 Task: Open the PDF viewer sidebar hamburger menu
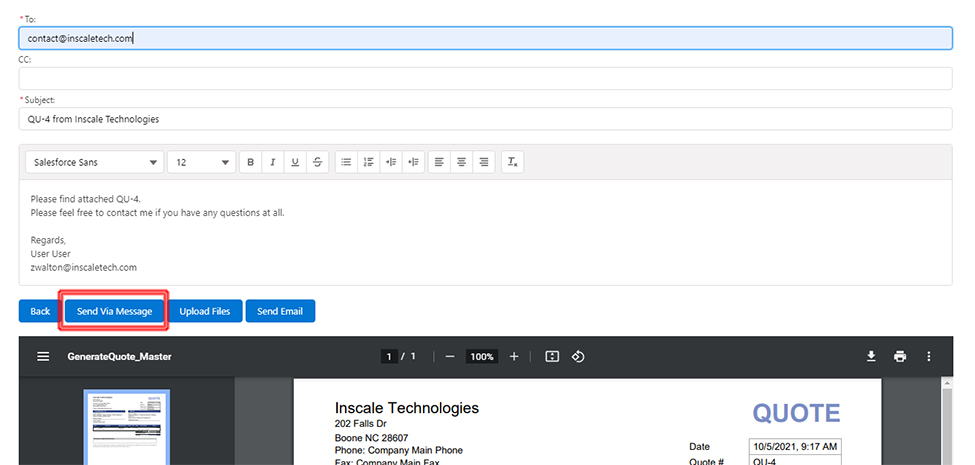pyautogui.click(x=43, y=356)
